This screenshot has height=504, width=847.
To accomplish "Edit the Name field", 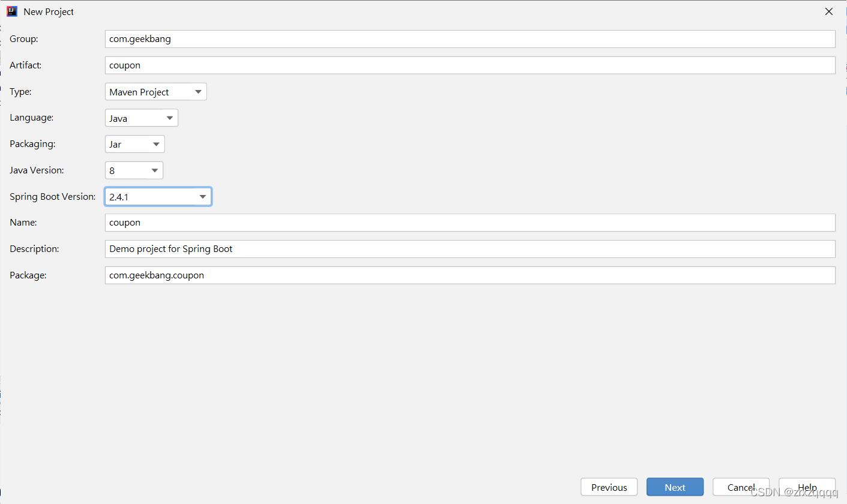I will point(470,223).
